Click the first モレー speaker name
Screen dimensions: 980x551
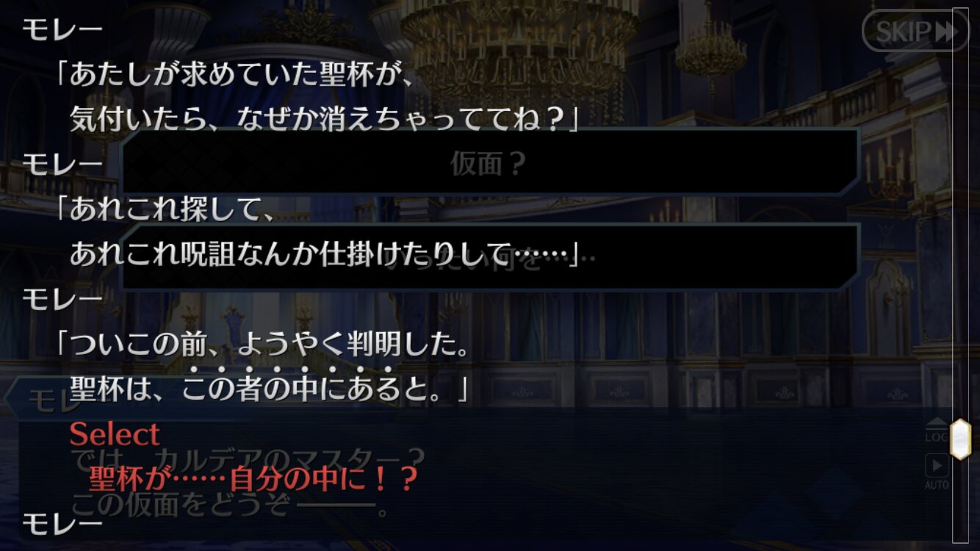click(x=62, y=29)
